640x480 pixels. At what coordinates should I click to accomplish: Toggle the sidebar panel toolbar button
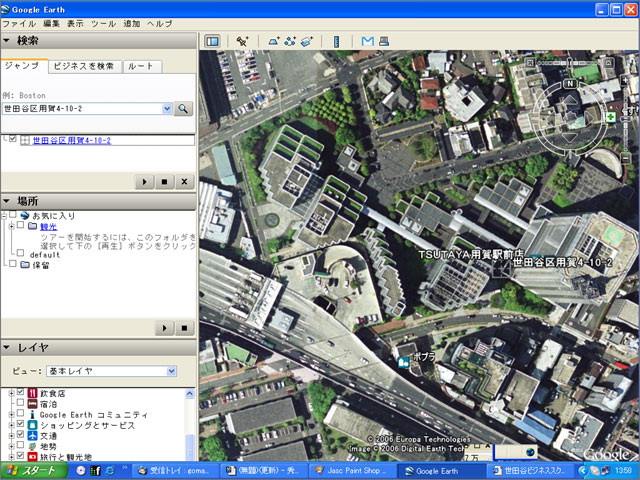coord(212,41)
